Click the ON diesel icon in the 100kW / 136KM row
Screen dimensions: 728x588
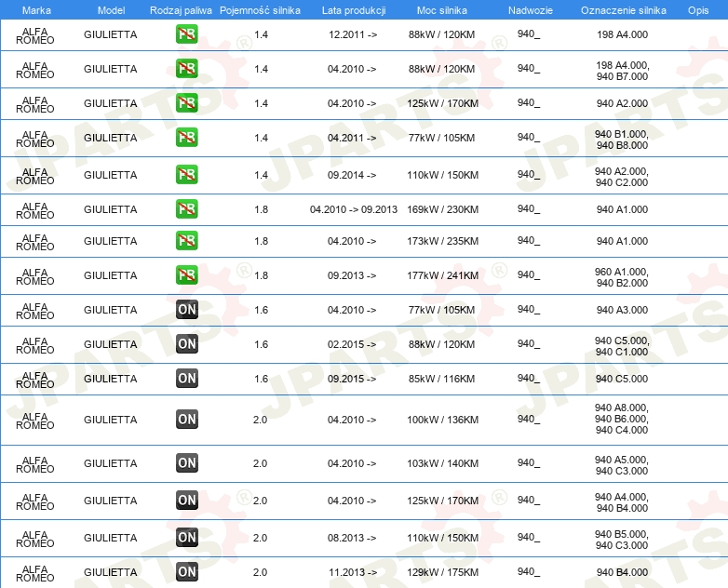(186, 419)
